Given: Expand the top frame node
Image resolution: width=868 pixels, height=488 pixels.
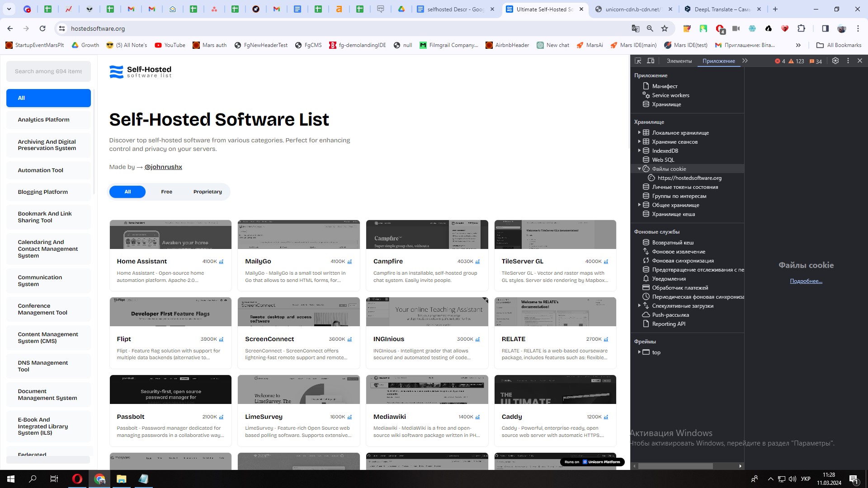Looking at the screenshot, I should pyautogui.click(x=639, y=352).
